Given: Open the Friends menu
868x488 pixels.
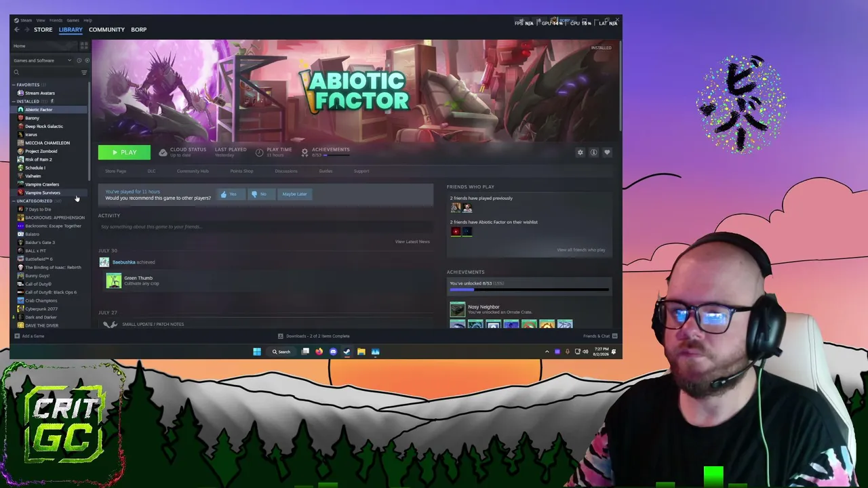Looking at the screenshot, I should (56, 20).
